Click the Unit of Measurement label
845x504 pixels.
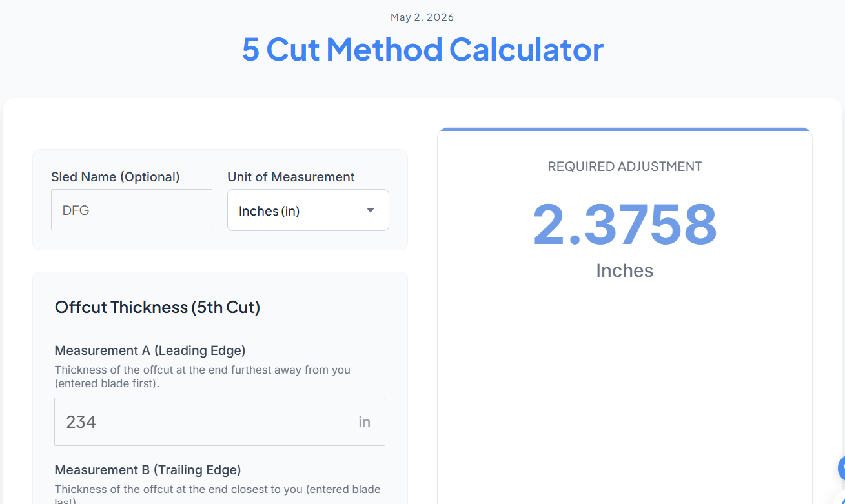click(x=291, y=177)
